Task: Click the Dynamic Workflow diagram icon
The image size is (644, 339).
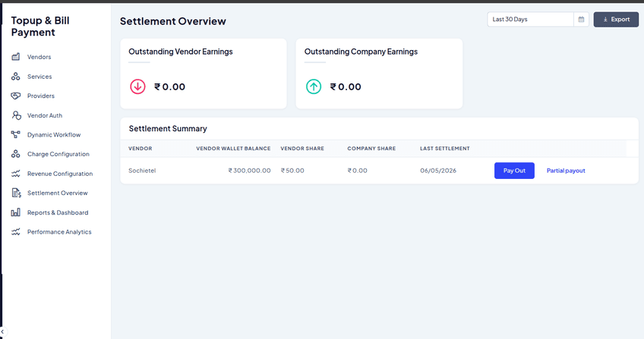Action: 16,134
